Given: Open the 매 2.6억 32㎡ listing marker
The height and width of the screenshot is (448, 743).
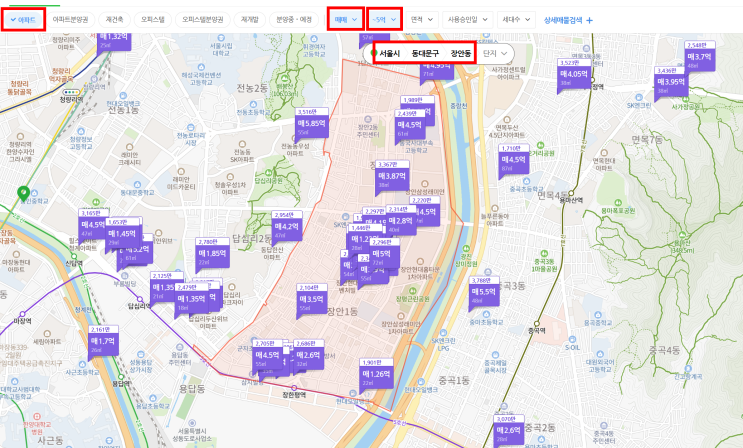Looking at the screenshot, I should click(308, 355).
